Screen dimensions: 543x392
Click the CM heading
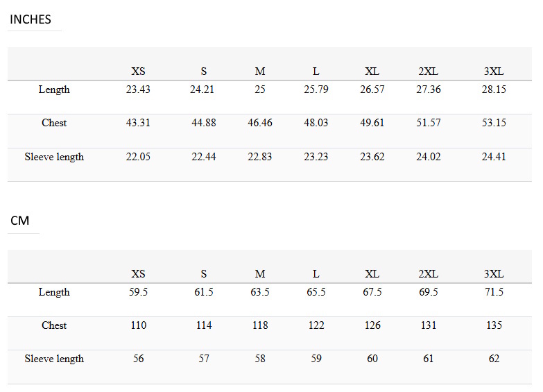click(20, 221)
